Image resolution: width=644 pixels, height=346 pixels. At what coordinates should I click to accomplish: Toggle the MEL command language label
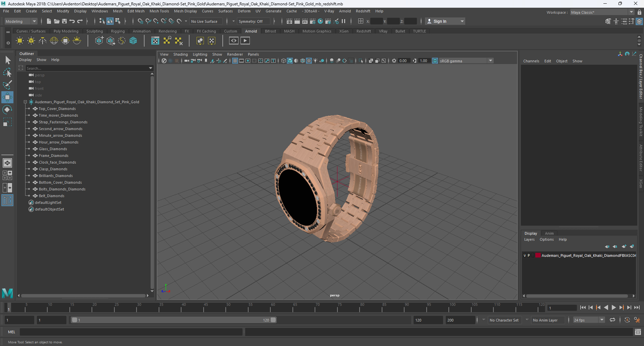pos(12,332)
